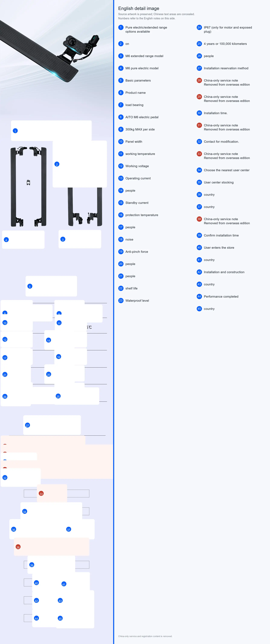Click the 'Operating current' note
Image resolution: width=270 pixels, height=644 pixels.
tap(138, 178)
